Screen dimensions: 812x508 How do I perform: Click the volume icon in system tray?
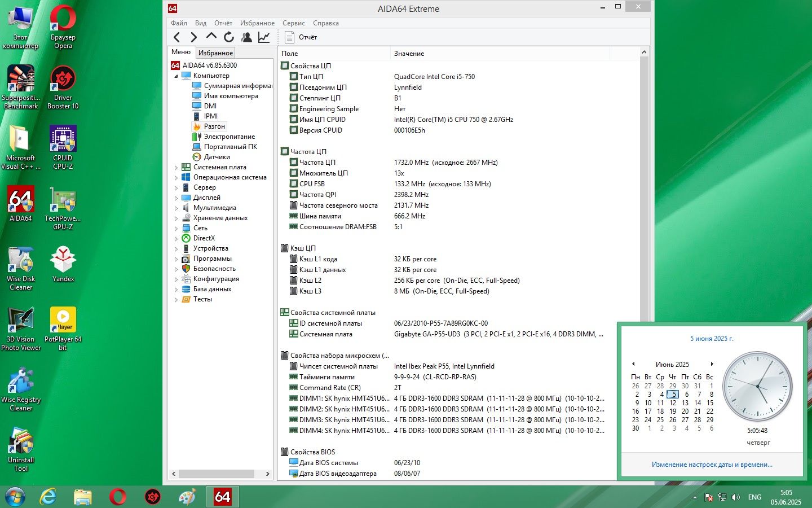tap(736, 497)
